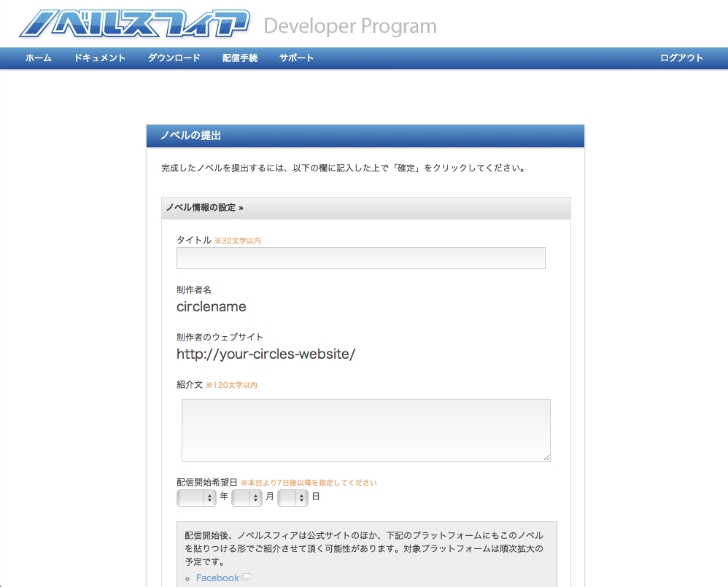Open the day (日) dropdown
This screenshot has width=728, height=587.
tap(293, 498)
